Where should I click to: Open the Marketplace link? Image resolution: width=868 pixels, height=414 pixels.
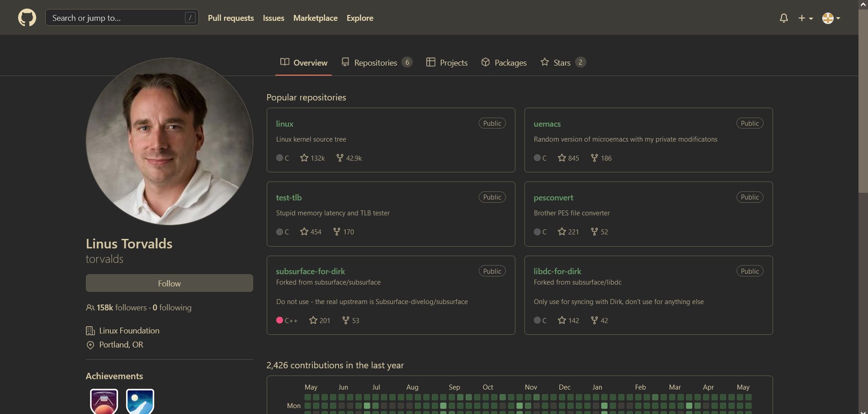coord(315,18)
